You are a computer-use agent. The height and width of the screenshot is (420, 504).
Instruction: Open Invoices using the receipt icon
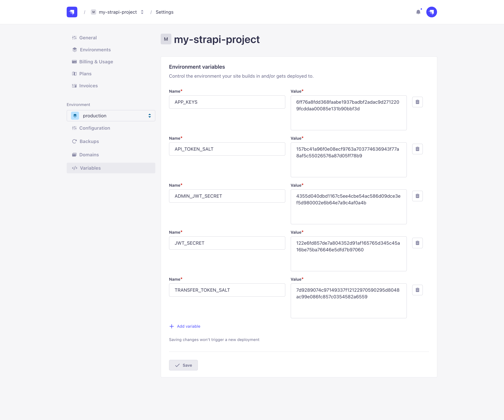(x=74, y=86)
